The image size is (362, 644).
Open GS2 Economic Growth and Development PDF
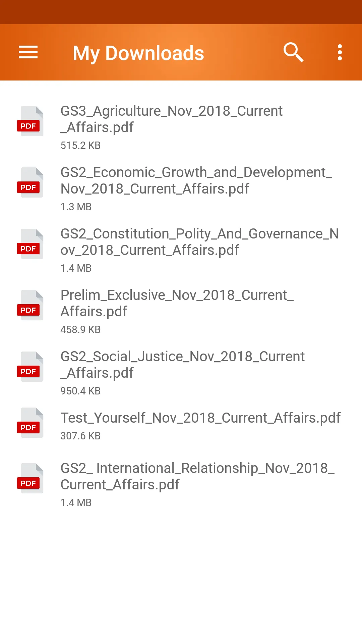tap(196, 180)
